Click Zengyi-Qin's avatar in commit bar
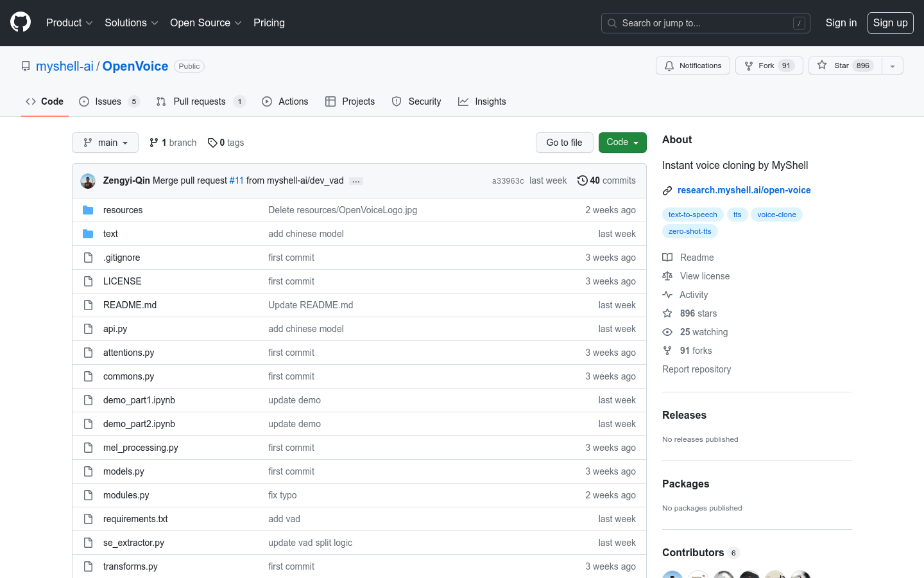The height and width of the screenshot is (578, 924). point(88,181)
